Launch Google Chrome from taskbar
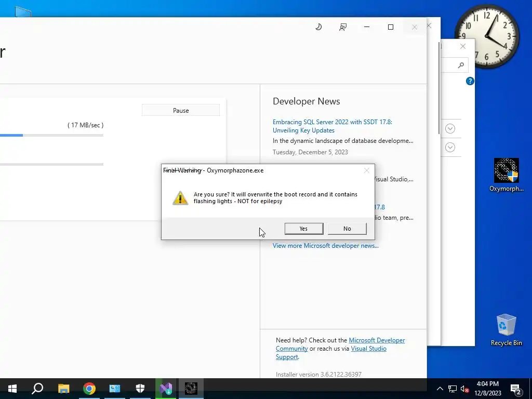 point(89,389)
